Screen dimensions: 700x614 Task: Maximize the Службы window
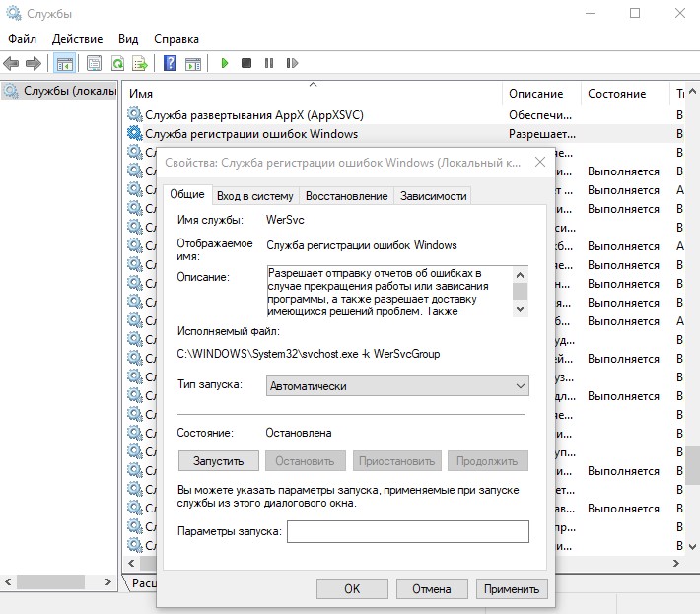coord(635,14)
